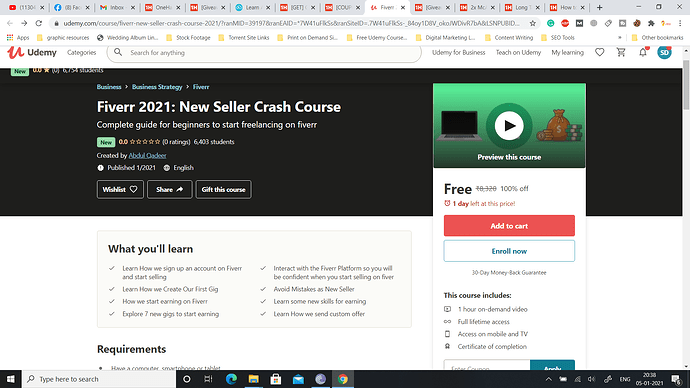Bookmark this page with the star icon
Image resolution: width=690 pixels, height=388 pixels.
click(x=532, y=23)
